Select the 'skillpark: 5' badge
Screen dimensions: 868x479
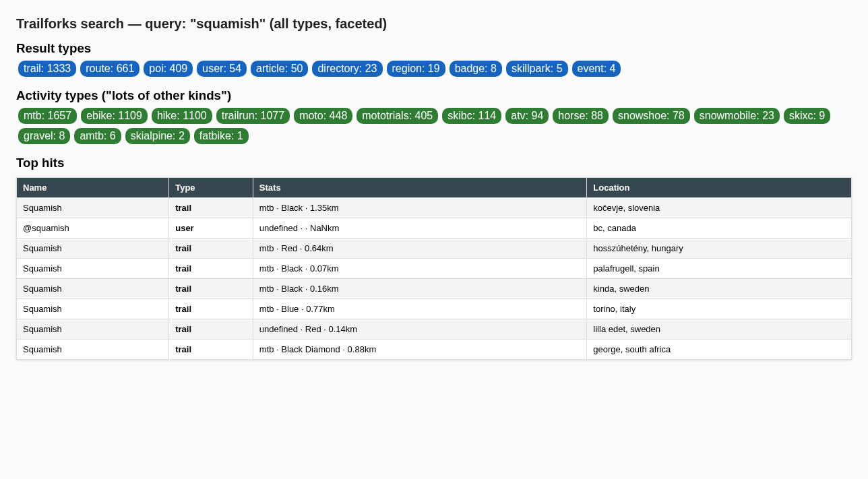[537, 69]
